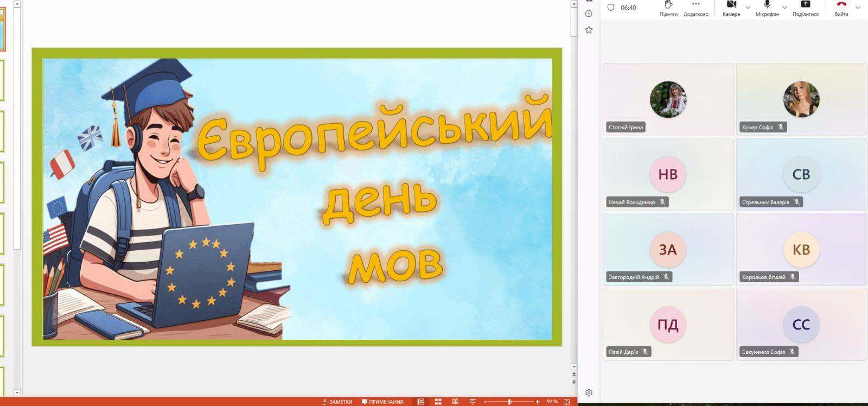Share screen via Поділитися icon
868x406 pixels.
point(806,8)
